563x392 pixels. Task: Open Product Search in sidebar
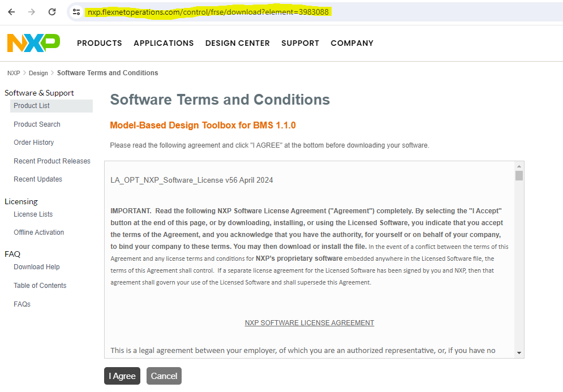37,124
